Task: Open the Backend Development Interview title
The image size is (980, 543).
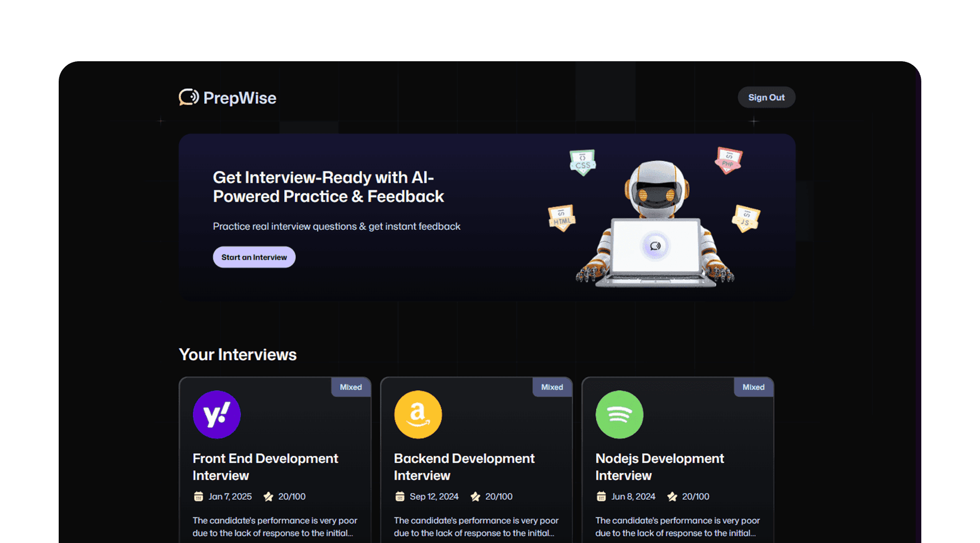Action: click(x=464, y=467)
